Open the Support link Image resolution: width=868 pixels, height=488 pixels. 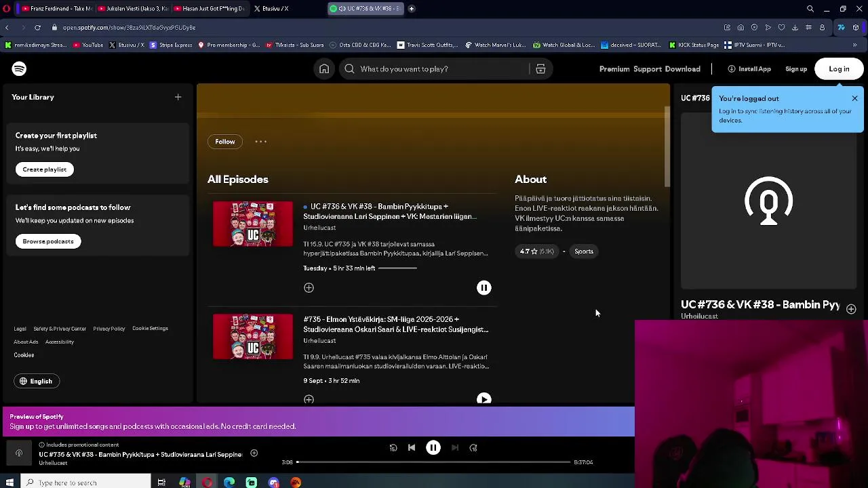pyautogui.click(x=648, y=69)
